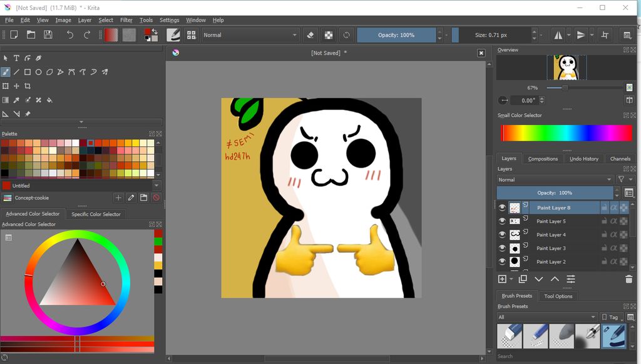Expand the Add Layer button arrow

511,279
